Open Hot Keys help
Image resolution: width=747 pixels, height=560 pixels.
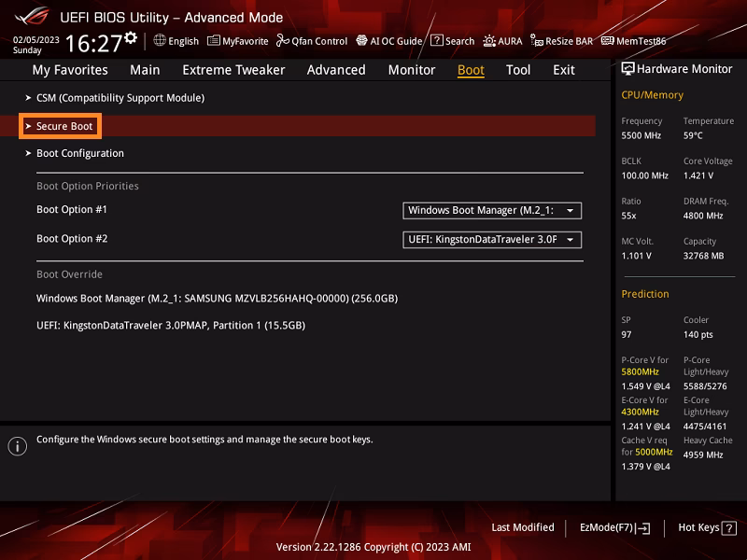coord(708,527)
